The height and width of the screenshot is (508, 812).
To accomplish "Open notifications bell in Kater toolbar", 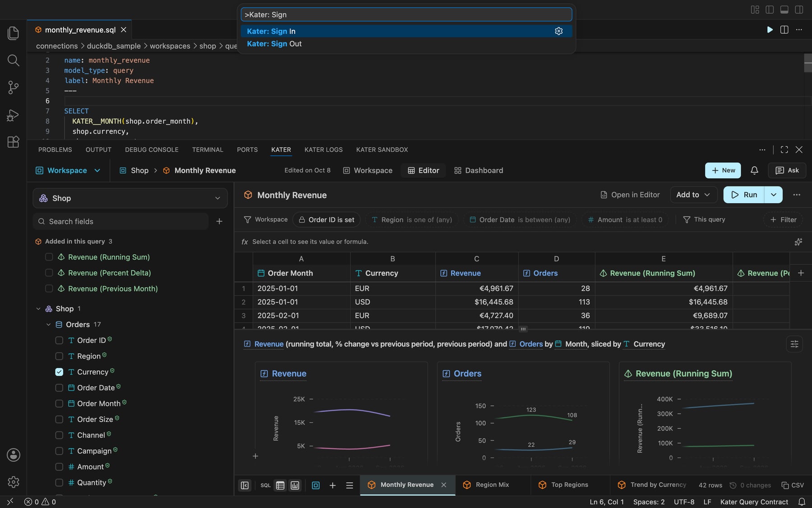I will [754, 170].
